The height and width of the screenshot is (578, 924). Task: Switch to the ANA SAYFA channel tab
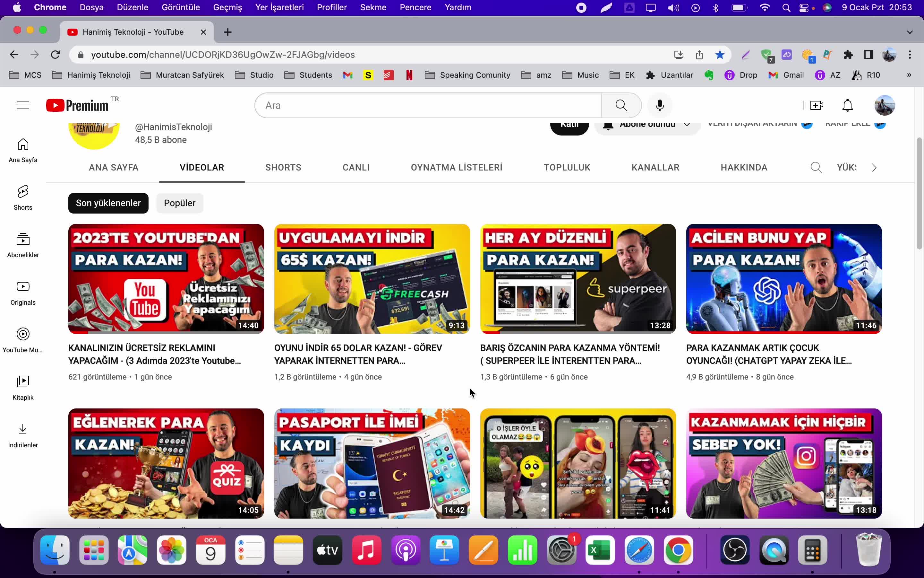[x=113, y=167]
